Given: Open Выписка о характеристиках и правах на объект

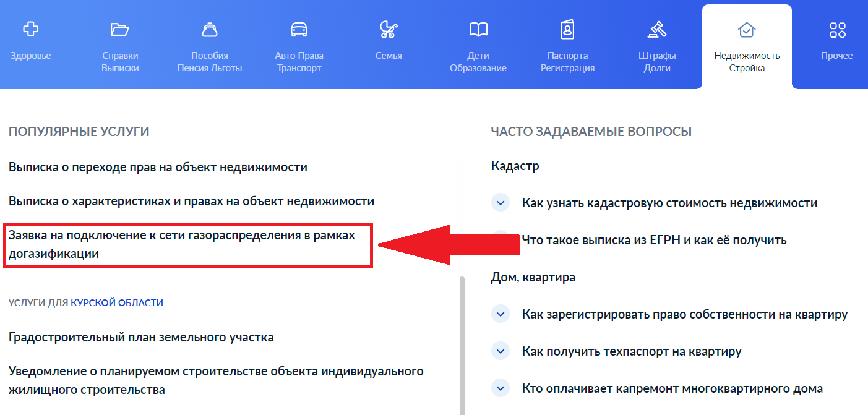Looking at the screenshot, I should coord(192,201).
